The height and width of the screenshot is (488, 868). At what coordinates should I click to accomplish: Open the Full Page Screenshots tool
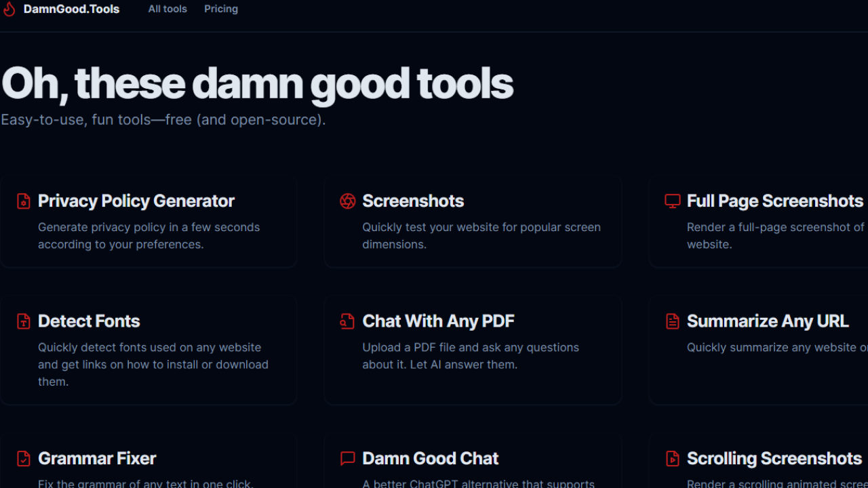pos(775,201)
